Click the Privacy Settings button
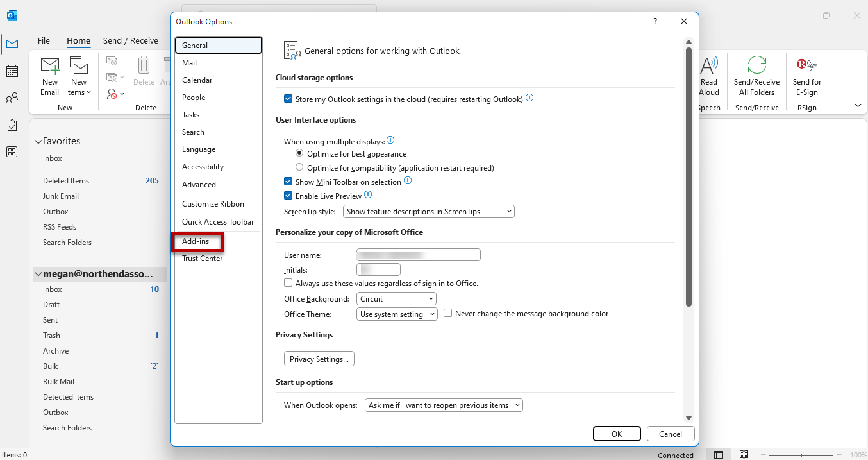Viewport: 868px width, 460px height. click(319, 359)
